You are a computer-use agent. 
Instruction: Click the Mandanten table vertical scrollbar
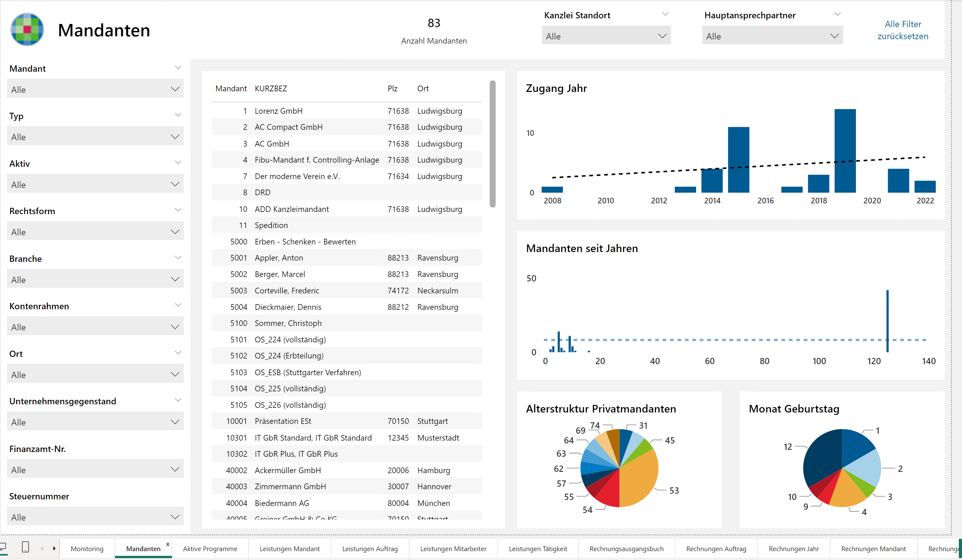point(492,143)
